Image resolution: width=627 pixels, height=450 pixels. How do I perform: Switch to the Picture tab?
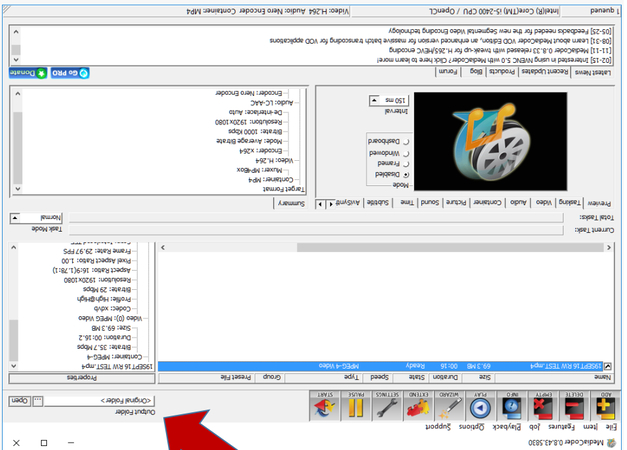[456, 203]
